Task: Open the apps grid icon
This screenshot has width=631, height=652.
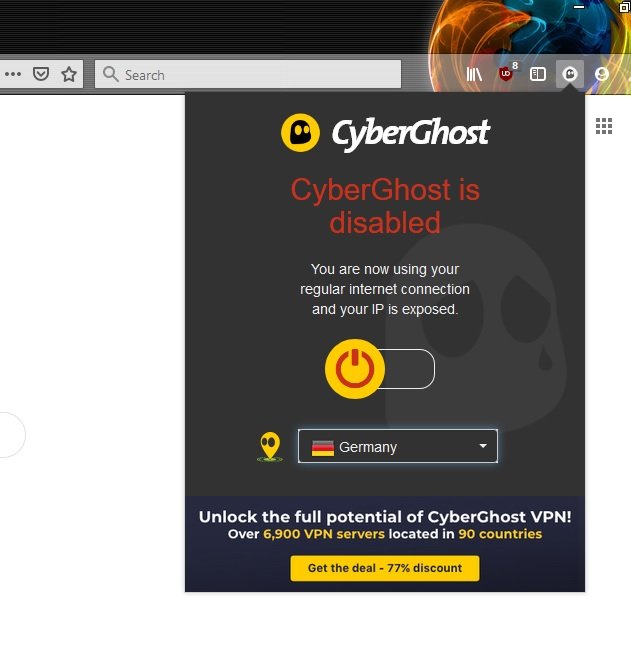Action: (x=604, y=126)
